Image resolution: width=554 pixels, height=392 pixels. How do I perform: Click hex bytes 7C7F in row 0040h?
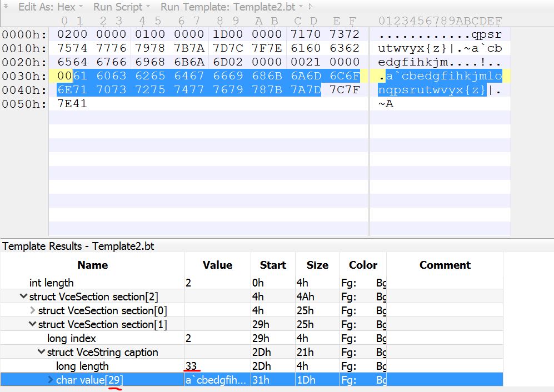344,90
